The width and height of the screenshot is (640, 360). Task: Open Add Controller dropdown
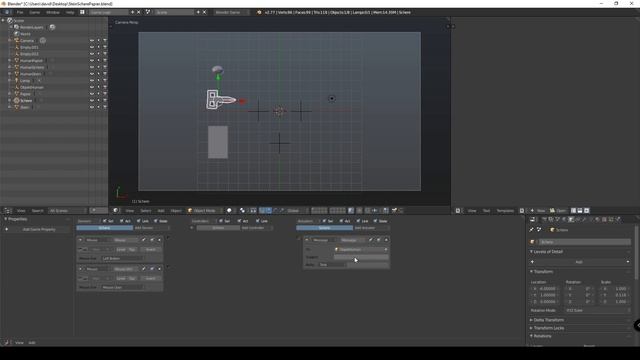point(257,228)
